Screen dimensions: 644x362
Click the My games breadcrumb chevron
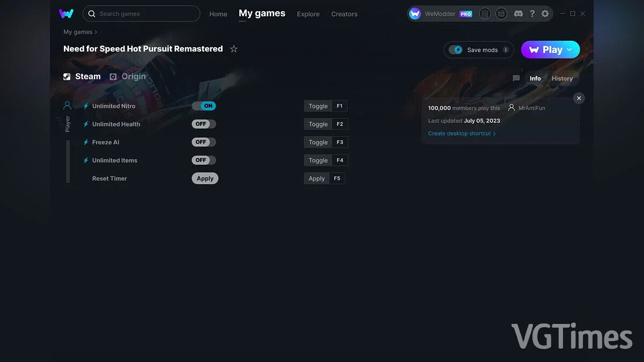[x=96, y=32]
